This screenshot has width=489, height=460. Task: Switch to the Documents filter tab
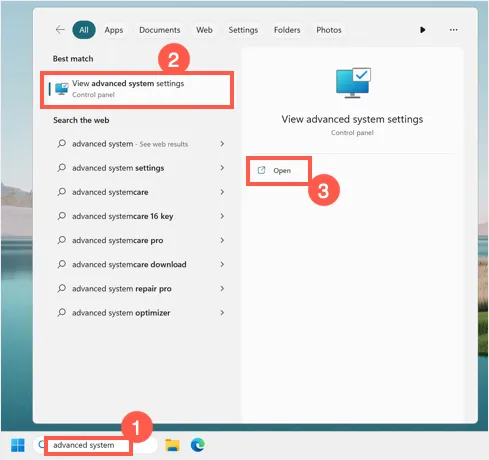click(x=160, y=30)
